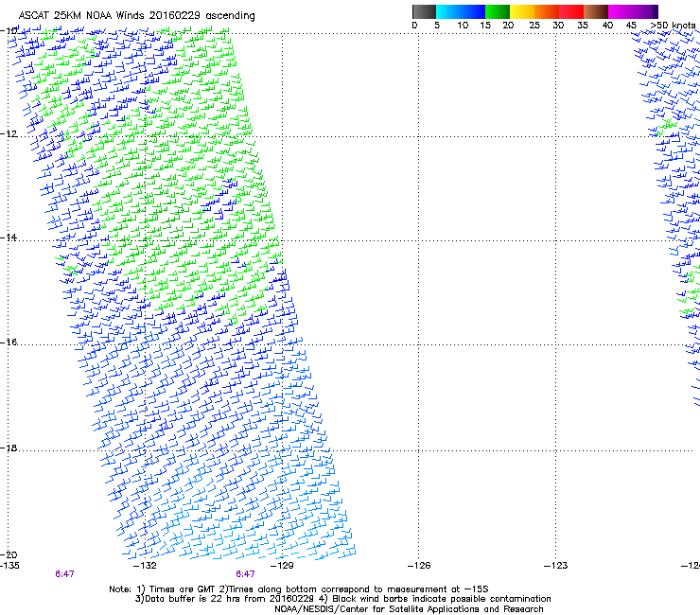
Task: Click the brown 35-40 knots legend swatch
Action: [596, 11]
